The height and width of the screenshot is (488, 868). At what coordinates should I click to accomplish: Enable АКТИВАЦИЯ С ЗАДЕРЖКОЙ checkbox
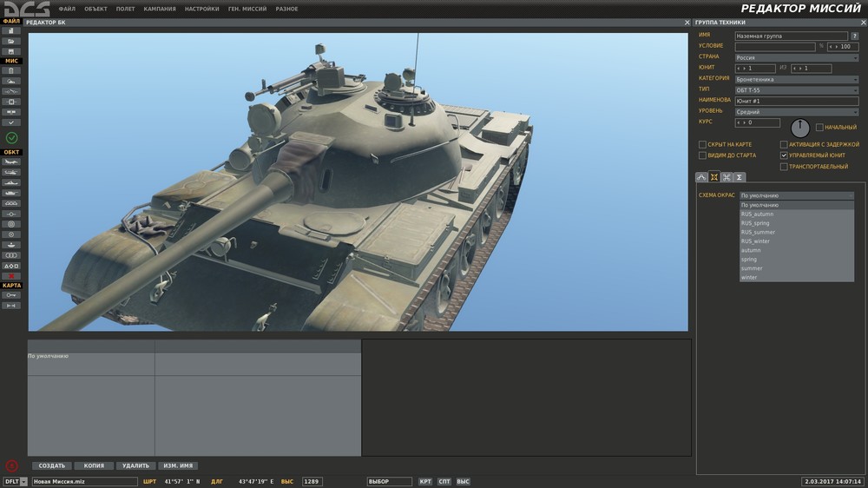pyautogui.click(x=784, y=144)
